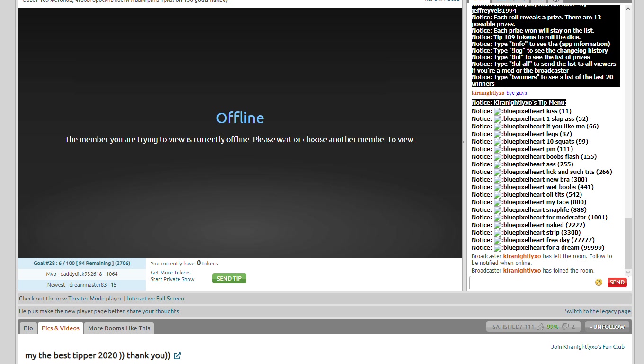Click the Get More Tokens link
This screenshot has width=644, height=364.
tap(170, 273)
